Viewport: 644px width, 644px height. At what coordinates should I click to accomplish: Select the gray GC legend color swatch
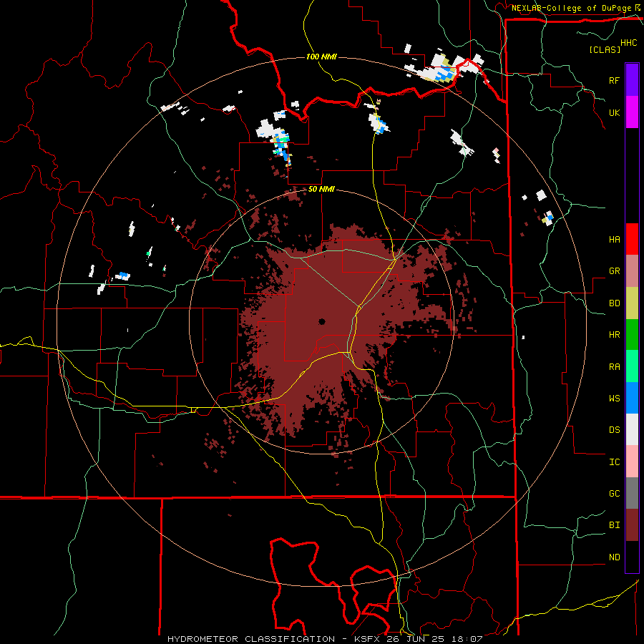[632, 493]
